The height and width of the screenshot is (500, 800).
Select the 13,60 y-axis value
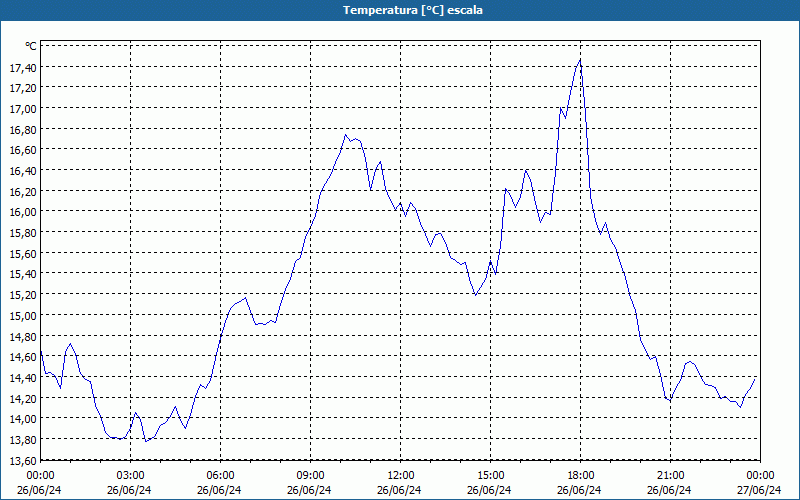coord(23,460)
